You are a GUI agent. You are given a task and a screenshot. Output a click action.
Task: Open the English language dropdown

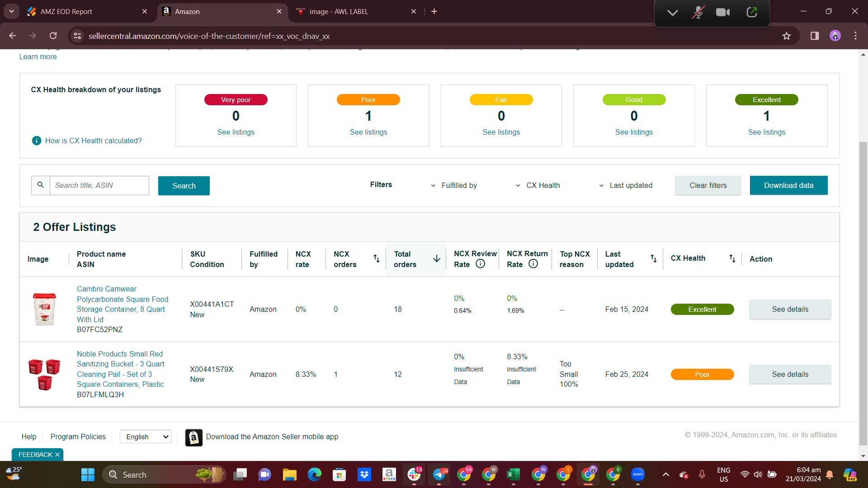(x=146, y=436)
